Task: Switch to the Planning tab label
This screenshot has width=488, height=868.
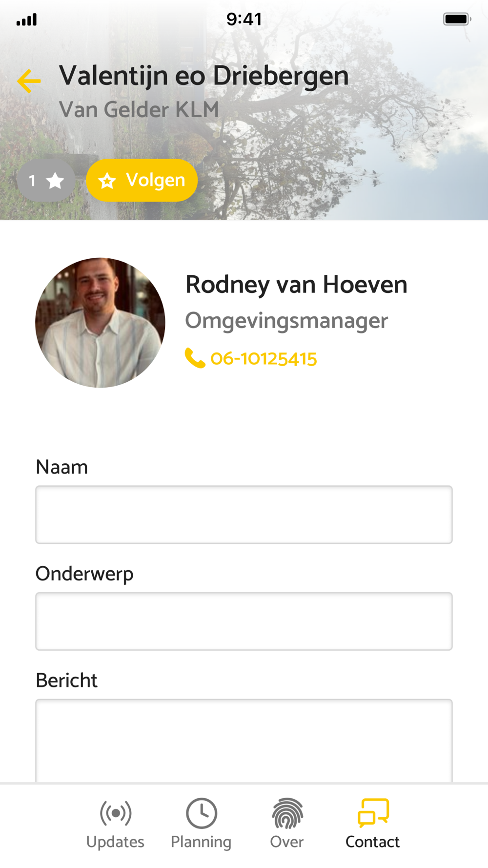Action: click(201, 843)
